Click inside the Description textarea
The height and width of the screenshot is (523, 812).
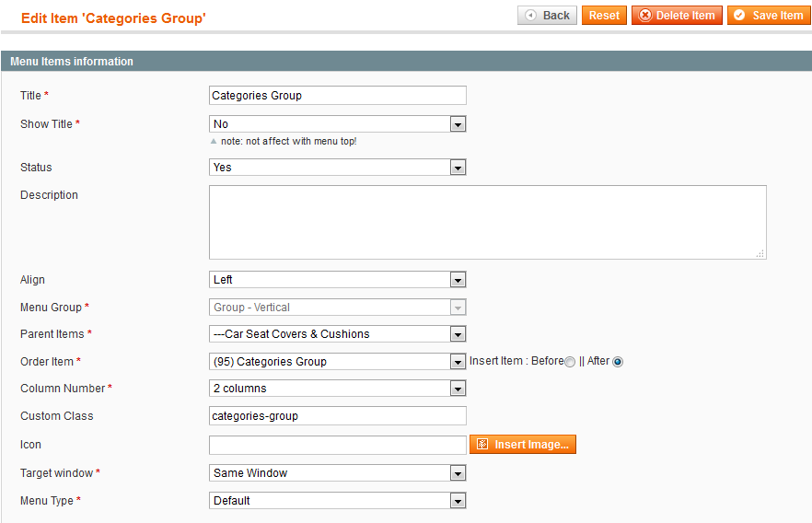click(x=487, y=222)
